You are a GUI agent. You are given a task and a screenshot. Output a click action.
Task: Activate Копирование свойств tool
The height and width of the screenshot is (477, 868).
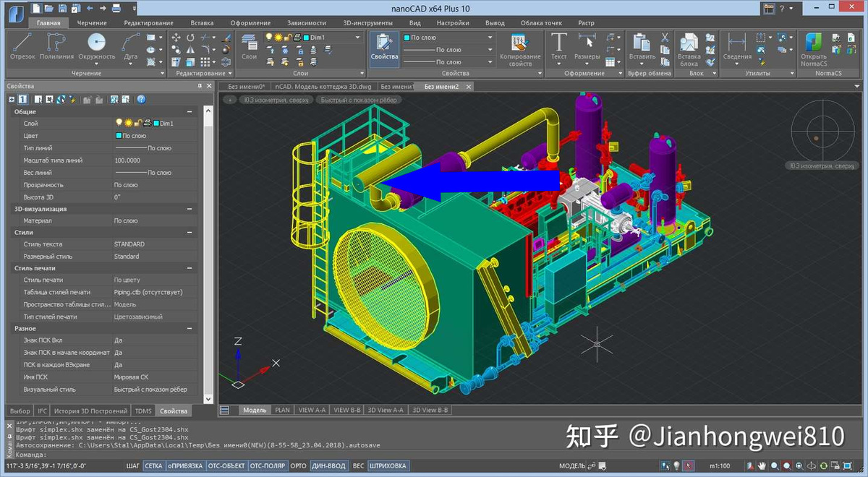coord(520,49)
